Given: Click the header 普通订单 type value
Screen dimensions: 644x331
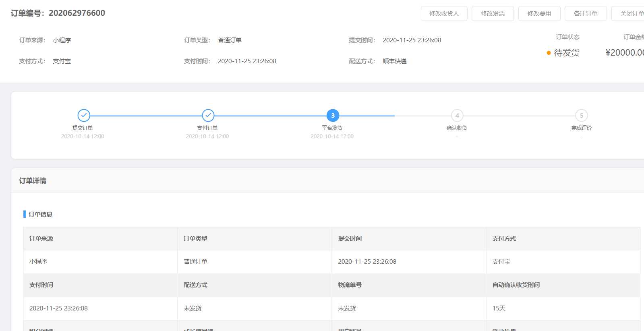Looking at the screenshot, I should click(x=230, y=40).
